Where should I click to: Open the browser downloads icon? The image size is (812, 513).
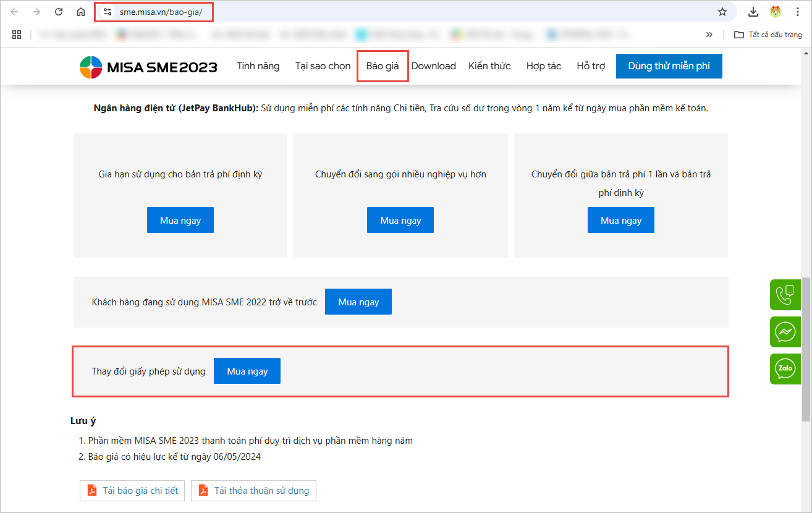tap(753, 12)
